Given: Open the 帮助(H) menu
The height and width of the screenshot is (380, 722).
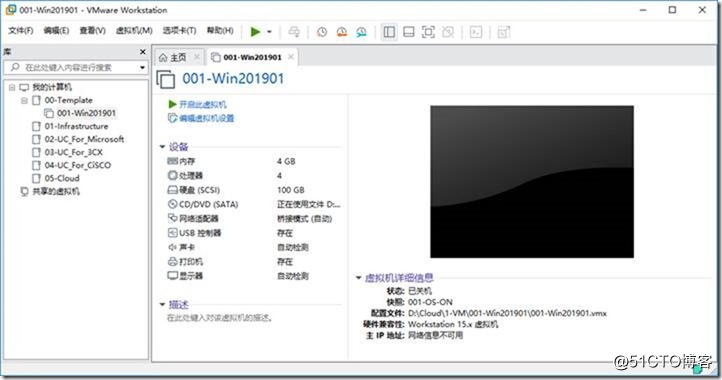Looking at the screenshot, I should [x=220, y=30].
